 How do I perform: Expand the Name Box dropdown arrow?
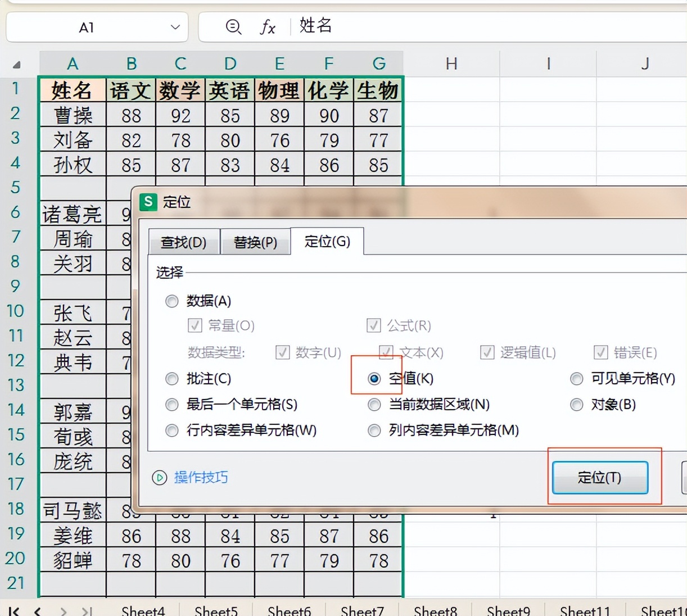[x=175, y=27]
